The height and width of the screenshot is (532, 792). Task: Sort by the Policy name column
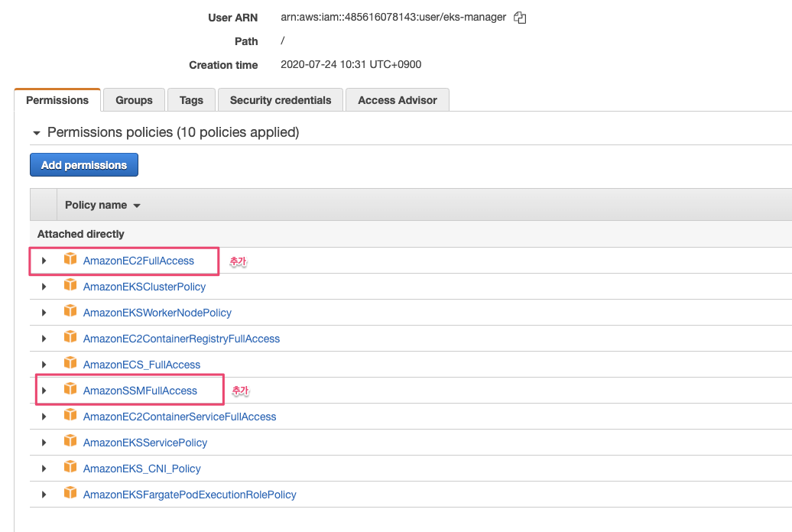tap(102, 205)
